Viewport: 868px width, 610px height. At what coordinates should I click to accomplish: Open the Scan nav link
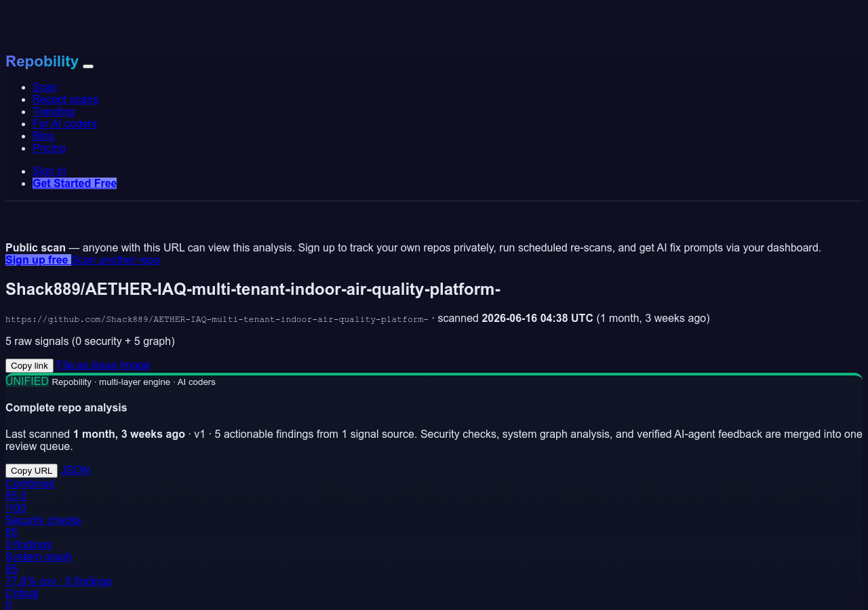click(45, 87)
